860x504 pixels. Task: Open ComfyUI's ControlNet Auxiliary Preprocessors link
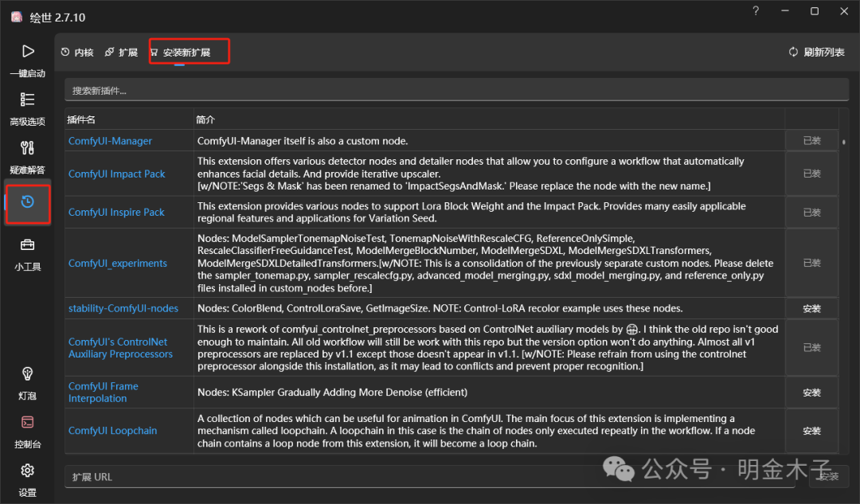tap(120, 348)
